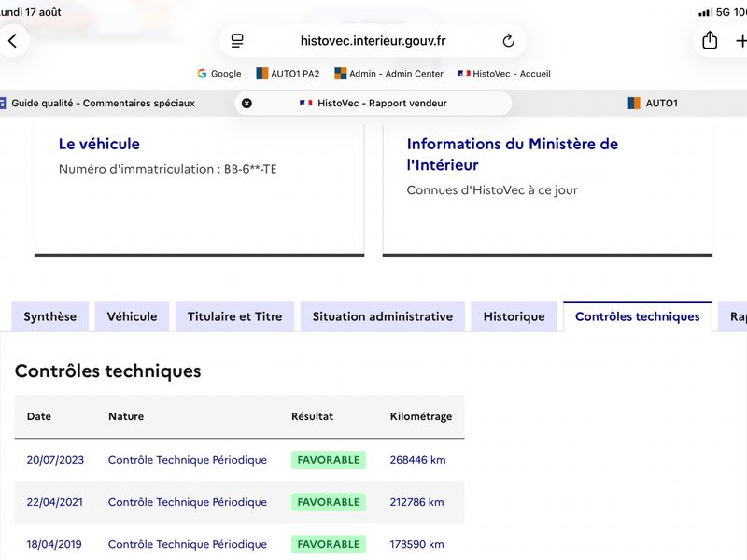Click the 22/04/2021 date cell
747x560 pixels.
[55, 502]
